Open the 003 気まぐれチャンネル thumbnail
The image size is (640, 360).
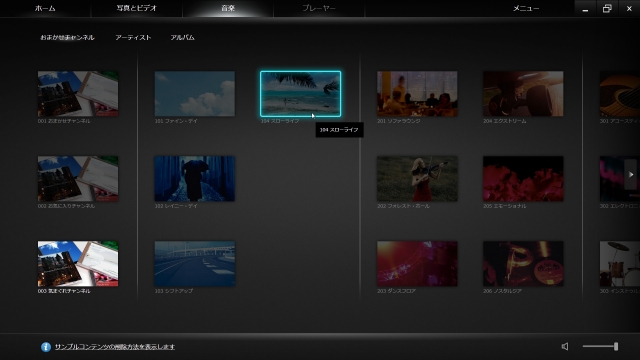click(78, 264)
